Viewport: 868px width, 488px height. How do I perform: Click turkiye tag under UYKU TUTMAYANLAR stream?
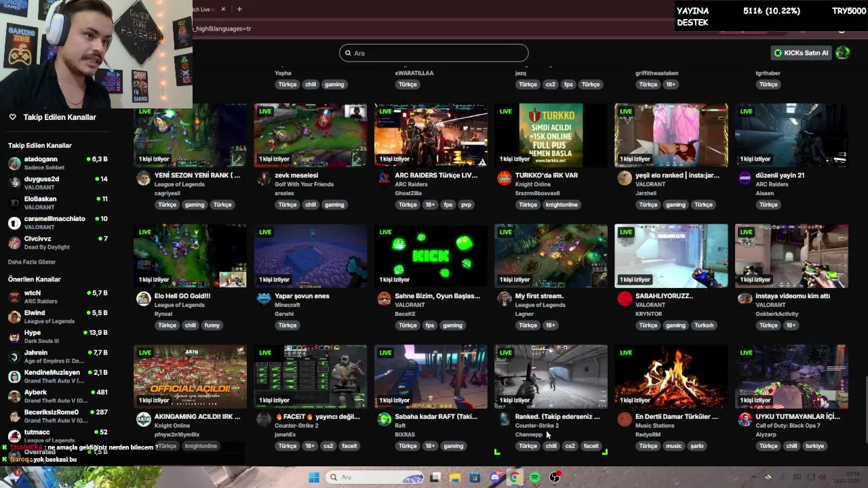click(814, 446)
